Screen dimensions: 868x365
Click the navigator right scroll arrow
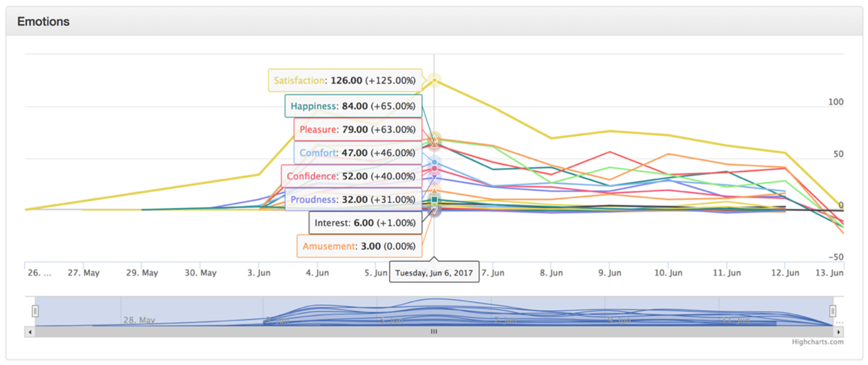tap(839, 332)
